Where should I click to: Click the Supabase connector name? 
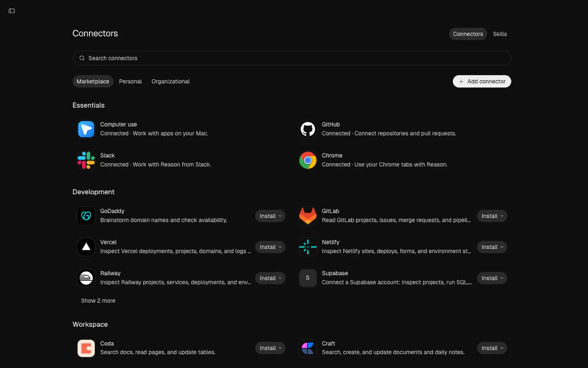point(335,273)
